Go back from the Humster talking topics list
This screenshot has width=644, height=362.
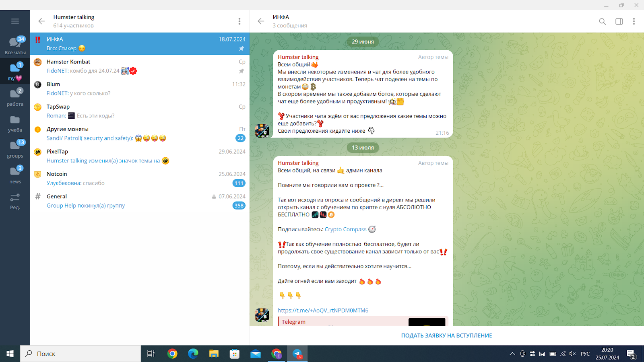click(41, 21)
